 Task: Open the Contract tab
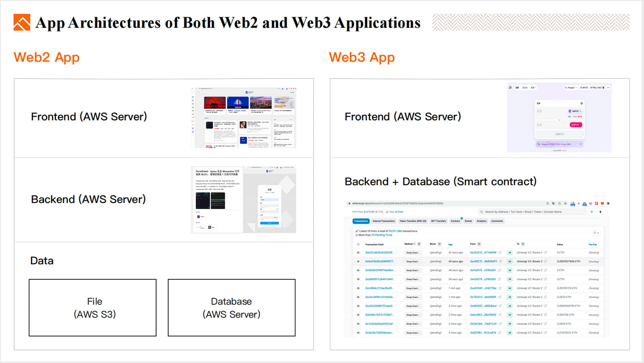[455, 221]
